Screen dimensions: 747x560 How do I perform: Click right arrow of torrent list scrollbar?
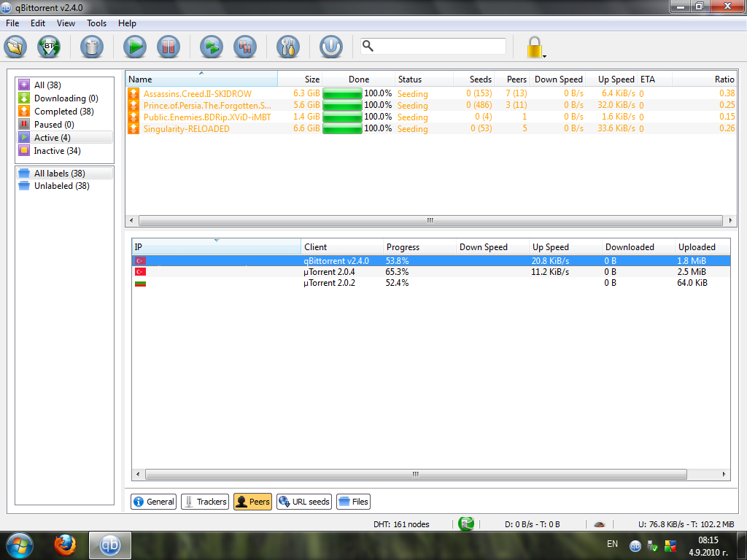click(730, 220)
